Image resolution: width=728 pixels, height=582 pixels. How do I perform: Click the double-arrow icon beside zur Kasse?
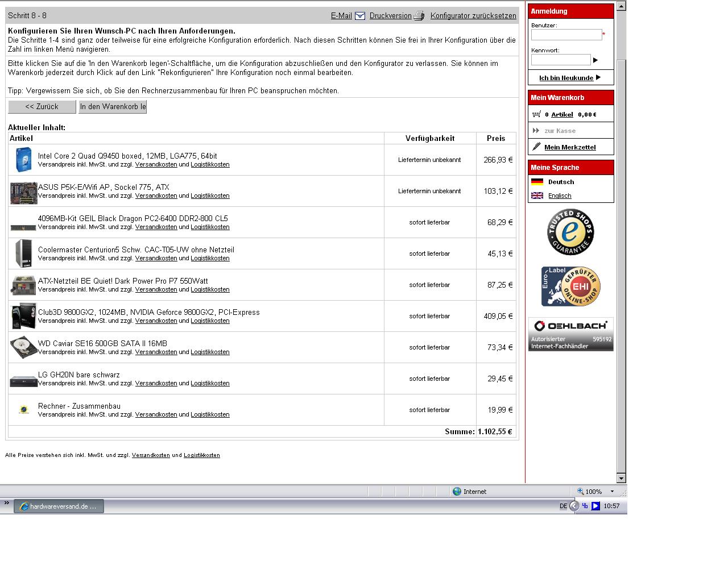click(x=536, y=131)
